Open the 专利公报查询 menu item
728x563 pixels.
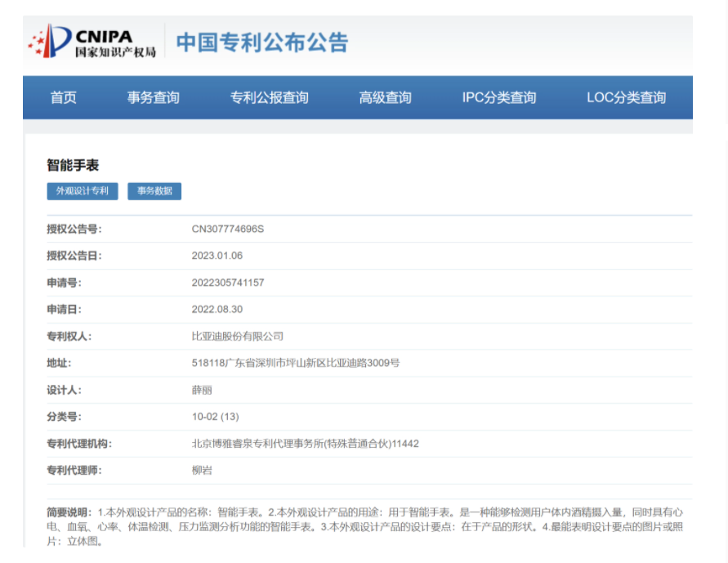point(269,98)
